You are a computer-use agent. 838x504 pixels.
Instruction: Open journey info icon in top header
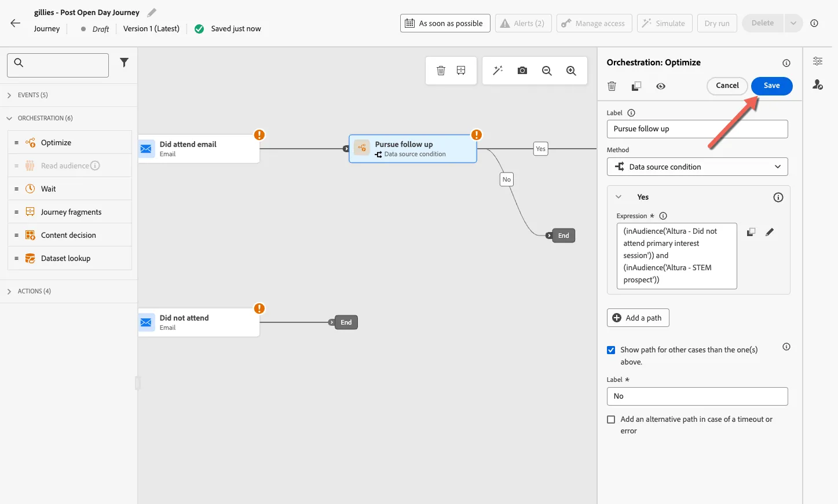[x=814, y=23]
